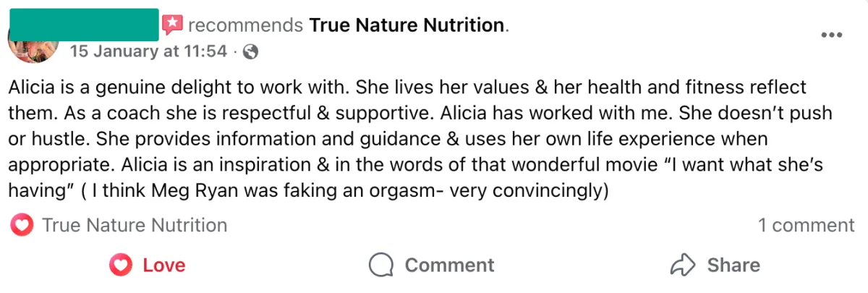
Task: Open the 15 January at 11:54 timestamp
Action: [x=148, y=51]
